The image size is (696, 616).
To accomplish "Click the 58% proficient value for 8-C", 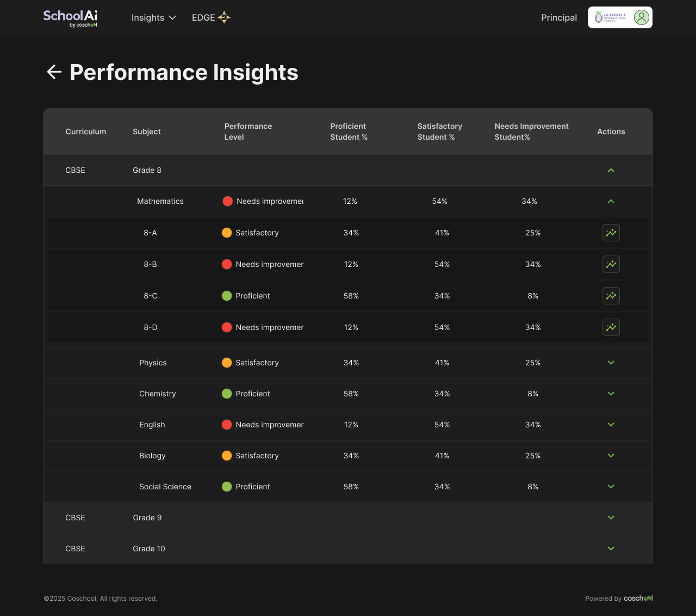I will click(x=351, y=296).
